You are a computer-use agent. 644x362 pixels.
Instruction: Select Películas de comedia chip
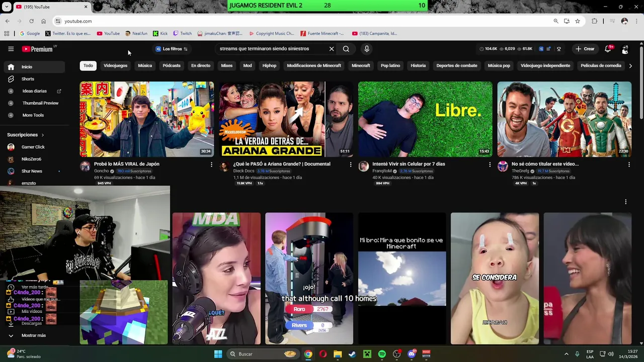[601, 66]
